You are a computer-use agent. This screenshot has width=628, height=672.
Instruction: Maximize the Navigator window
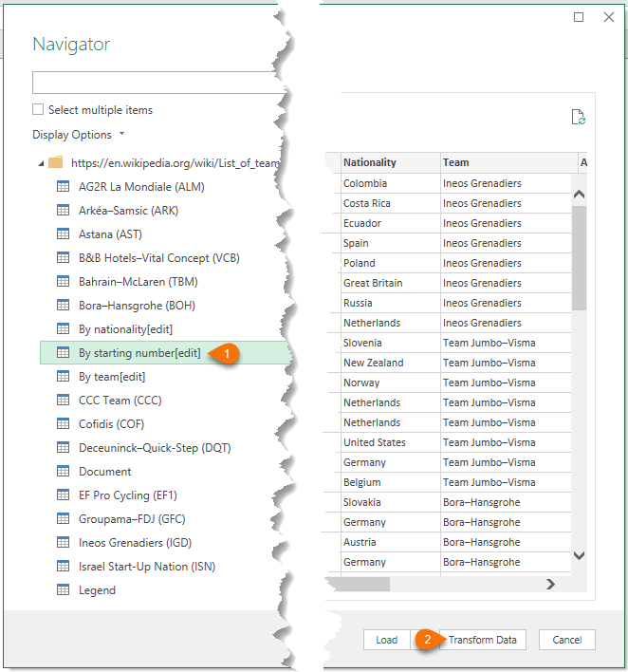(x=579, y=17)
